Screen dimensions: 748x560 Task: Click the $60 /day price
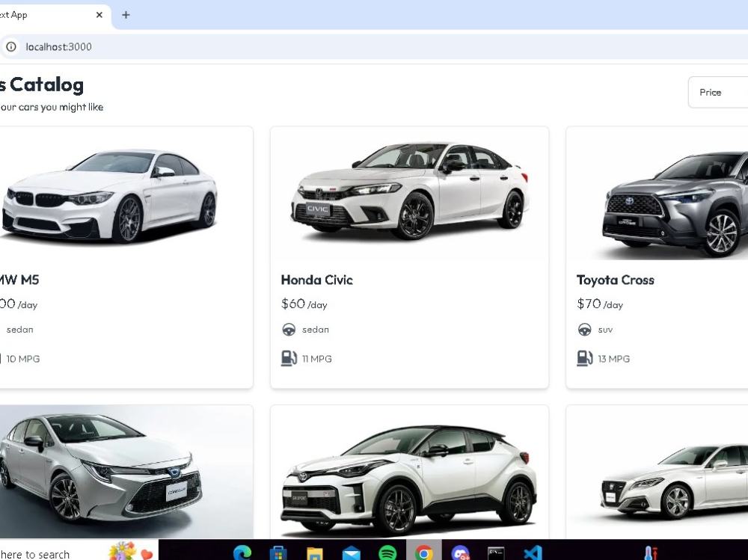pos(304,304)
